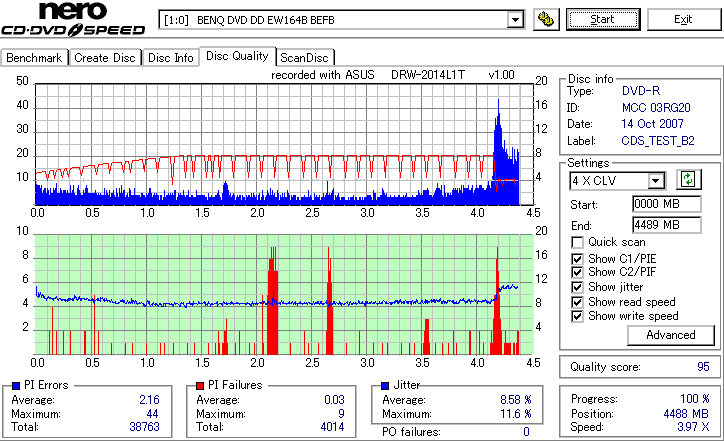Click the disc ID MCC 03RG20
The height and width of the screenshot is (441, 724).
tap(656, 108)
